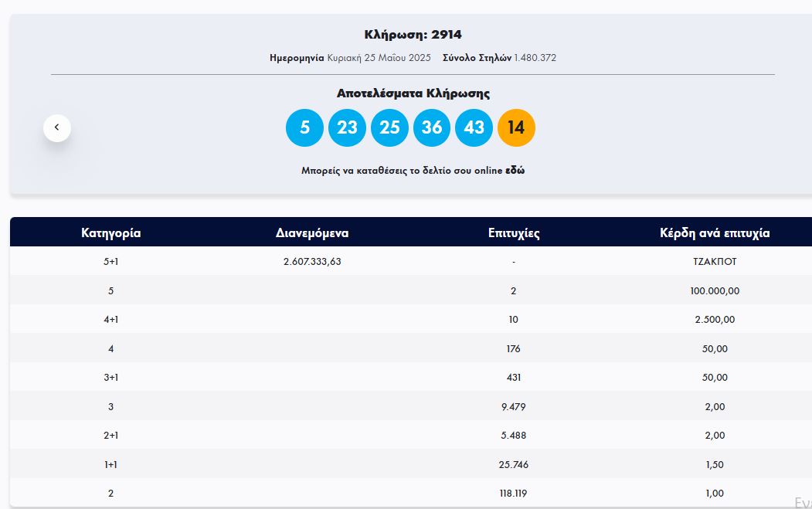Click the orange Joker ball 14
The height and width of the screenshot is (509, 812).
coord(516,127)
